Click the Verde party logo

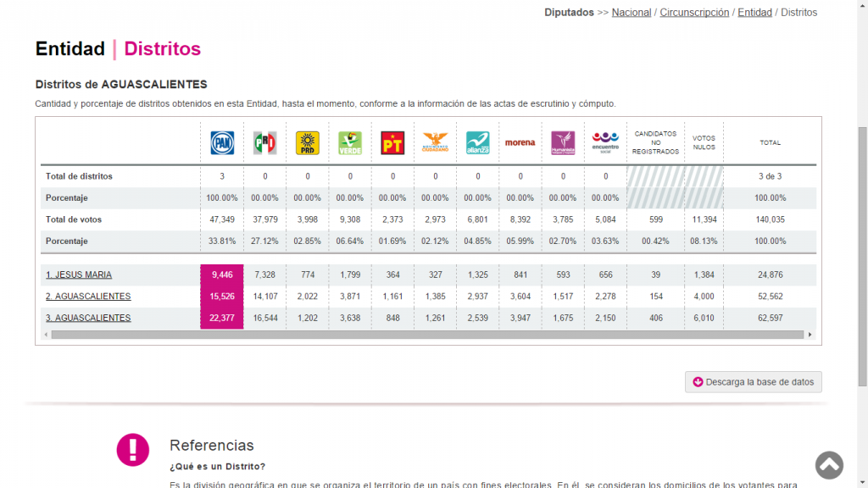tap(350, 142)
